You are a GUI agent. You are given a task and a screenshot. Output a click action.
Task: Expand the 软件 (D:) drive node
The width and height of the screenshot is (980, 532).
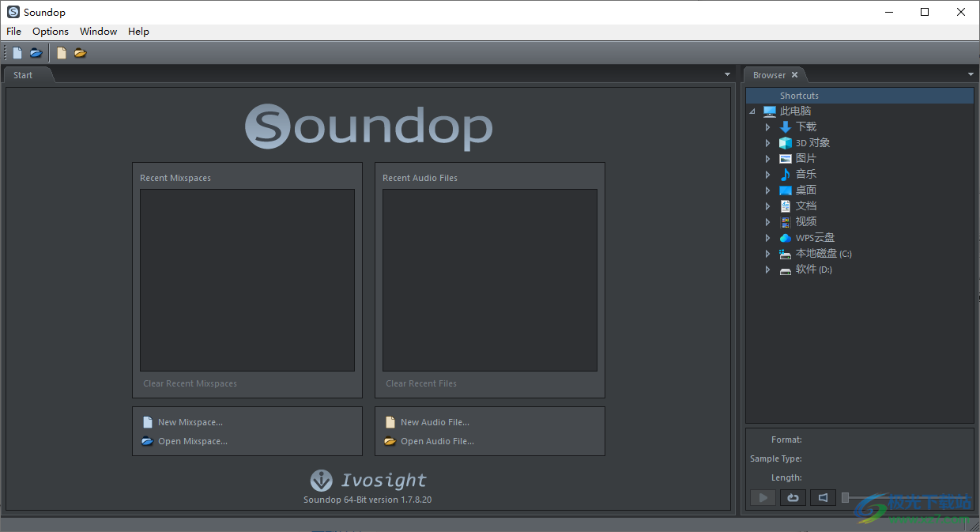[x=767, y=270]
